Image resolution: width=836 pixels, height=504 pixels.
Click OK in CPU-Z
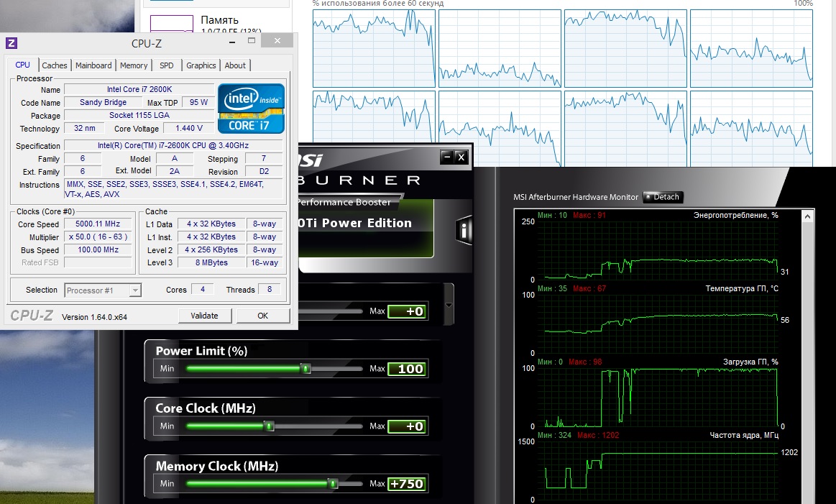coord(262,316)
